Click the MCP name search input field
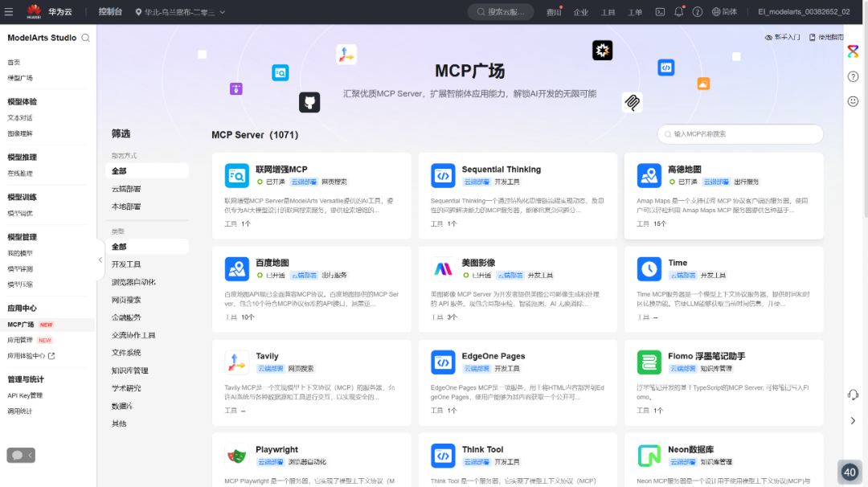Screen dimensions: 868x487 tap(739, 133)
